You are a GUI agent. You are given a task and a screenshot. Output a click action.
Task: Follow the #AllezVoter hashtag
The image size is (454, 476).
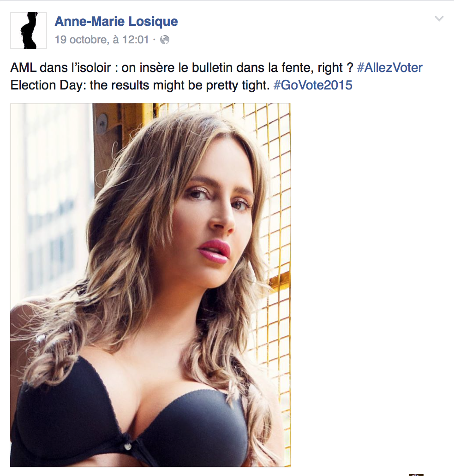pos(389,68)
